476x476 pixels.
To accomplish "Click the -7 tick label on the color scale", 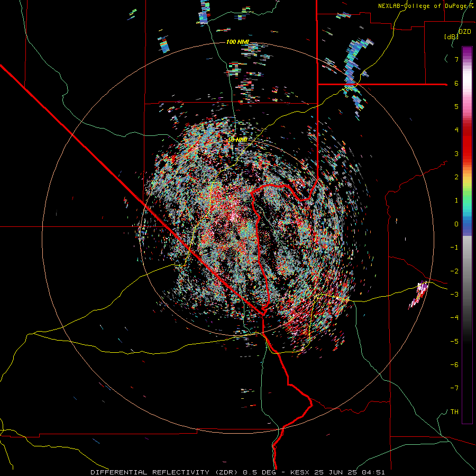I will (454, 388).
